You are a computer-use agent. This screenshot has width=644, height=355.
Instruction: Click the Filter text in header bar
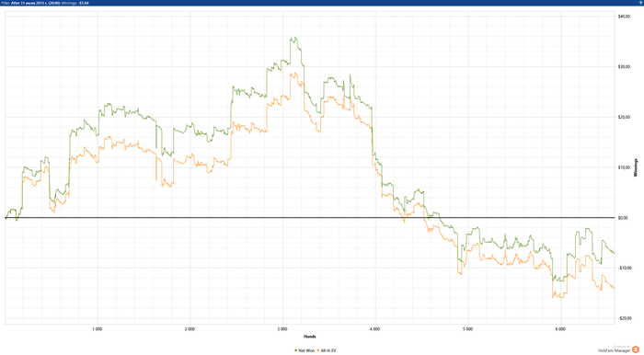click(30, 3)
